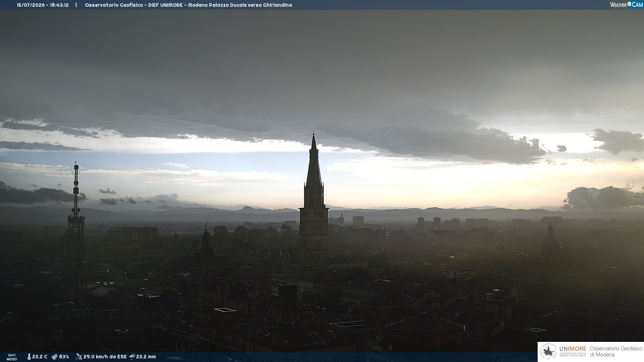Image resolution: width=644 pixels, height=362 pixels.
Task: Select the 23.2 C temperature reading
Action: pos(40,357)
